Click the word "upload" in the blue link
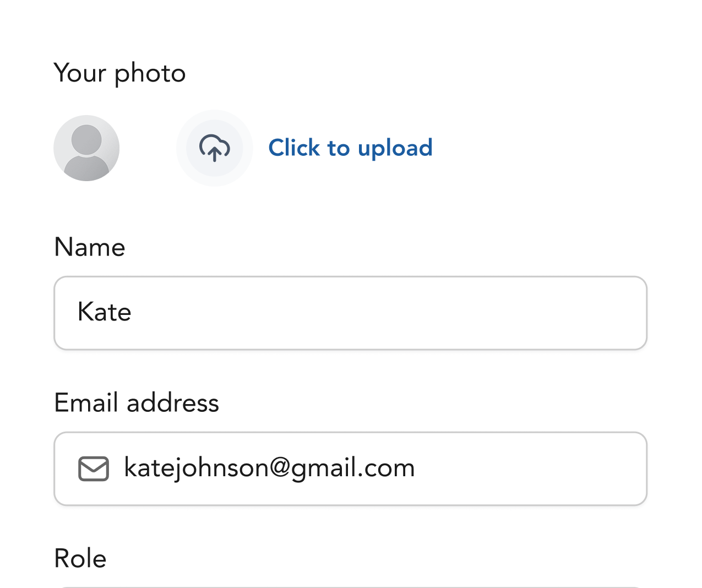702x588 pixels. (x=395, y=148)
